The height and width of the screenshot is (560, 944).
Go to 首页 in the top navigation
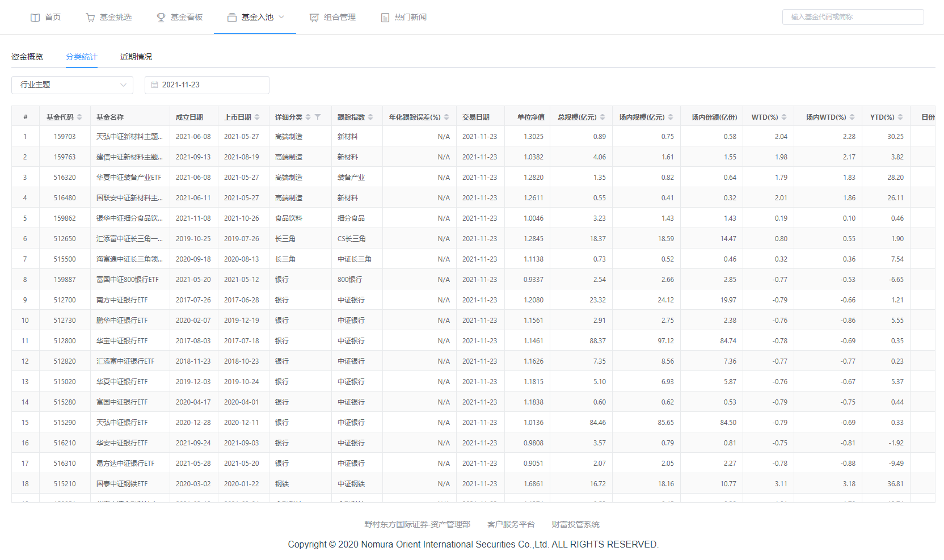[x=53, y=18]
